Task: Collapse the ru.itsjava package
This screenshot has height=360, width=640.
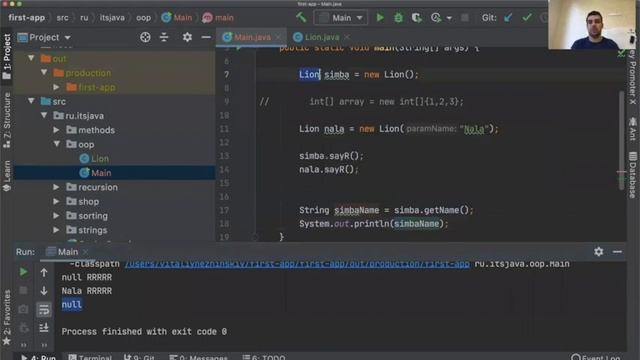Action: click(x=44, y=116)
